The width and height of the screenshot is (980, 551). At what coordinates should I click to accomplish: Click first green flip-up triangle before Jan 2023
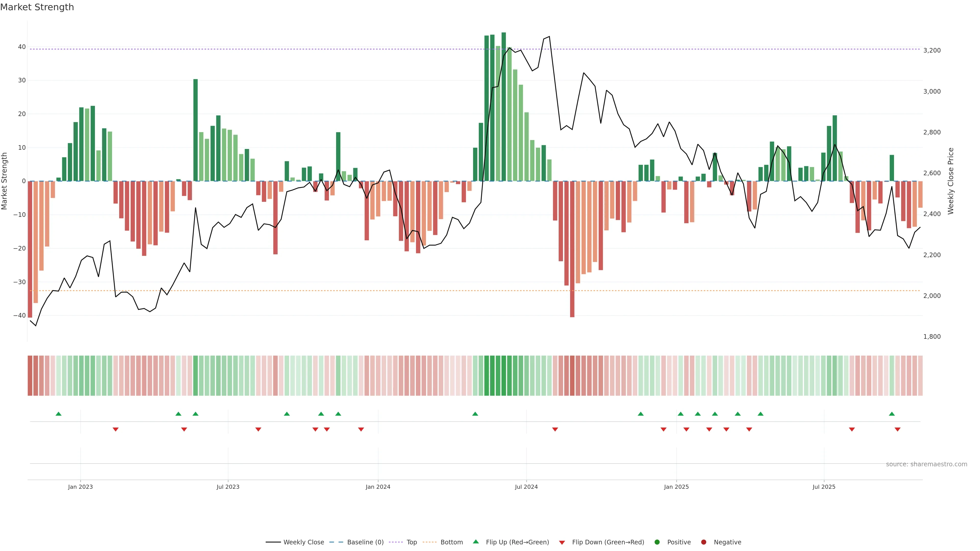pyautogui.click(x=59, y=414)
